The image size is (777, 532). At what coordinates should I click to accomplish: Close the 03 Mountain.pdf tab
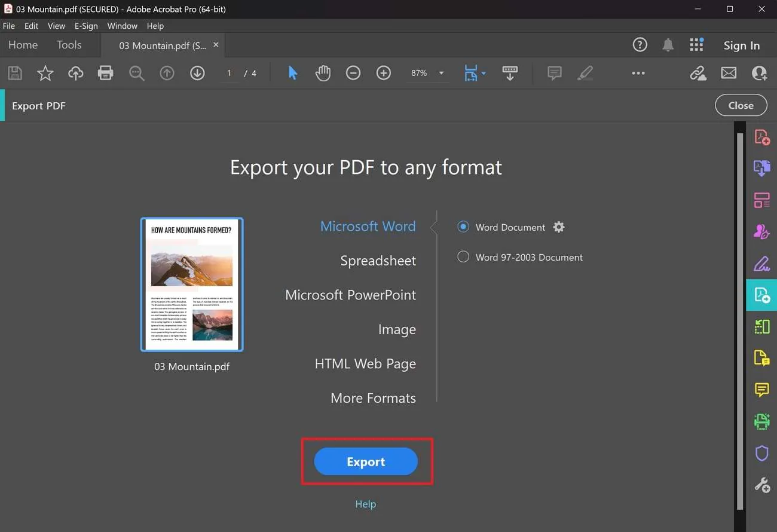[216, 45]
